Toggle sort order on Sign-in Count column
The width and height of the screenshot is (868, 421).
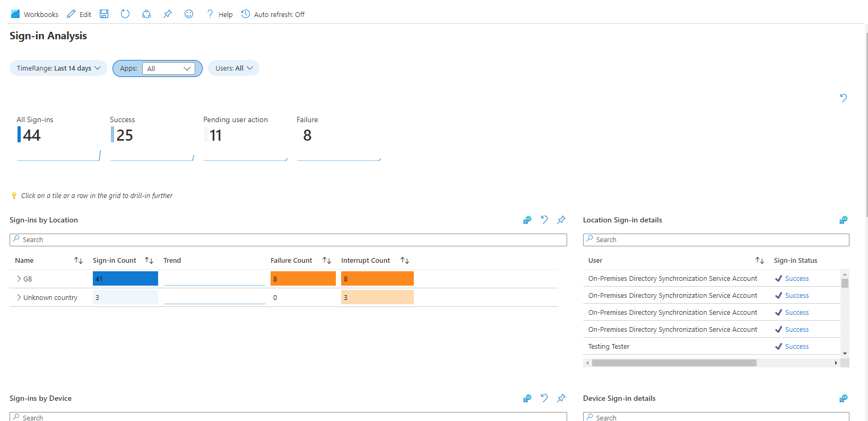(149, 261)
